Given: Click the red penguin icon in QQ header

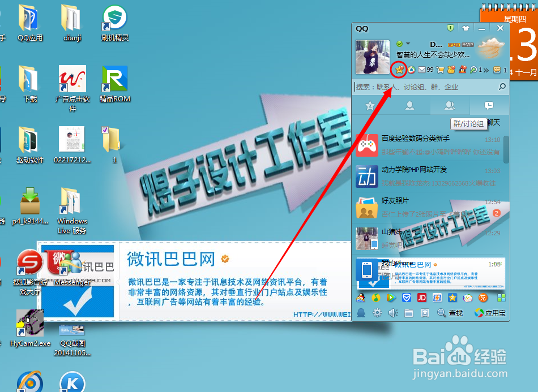Looking at the screenshot, I should 463,70.
